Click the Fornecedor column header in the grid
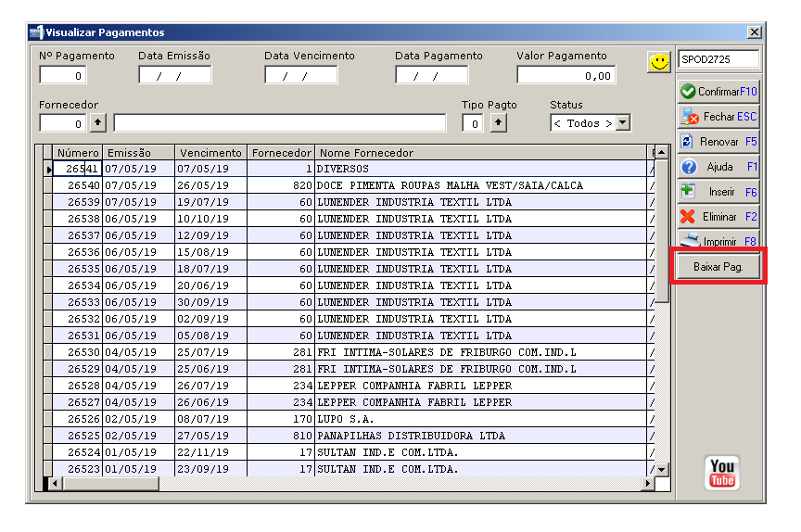The width and height of the screenshot is (801, 532). tap(281, 153)
